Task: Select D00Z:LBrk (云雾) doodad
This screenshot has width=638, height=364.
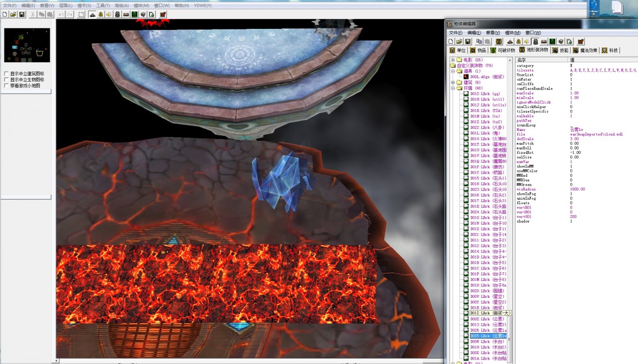Action: coord(488,319)
